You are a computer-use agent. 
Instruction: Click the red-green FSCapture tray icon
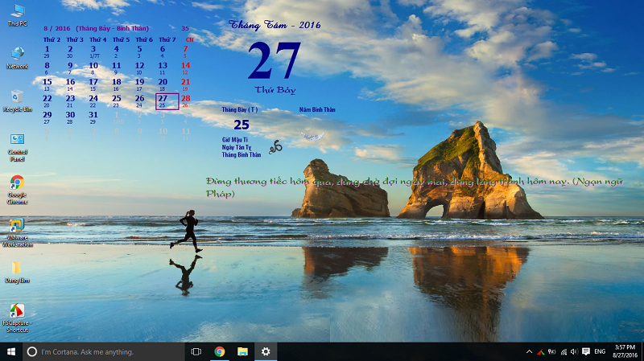540,351
